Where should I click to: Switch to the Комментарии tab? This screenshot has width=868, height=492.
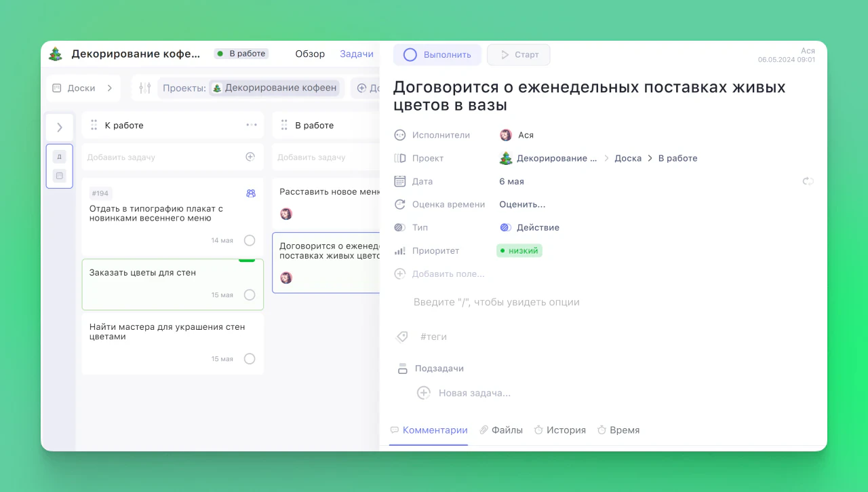pyautogui.click(x=429, y=430)
